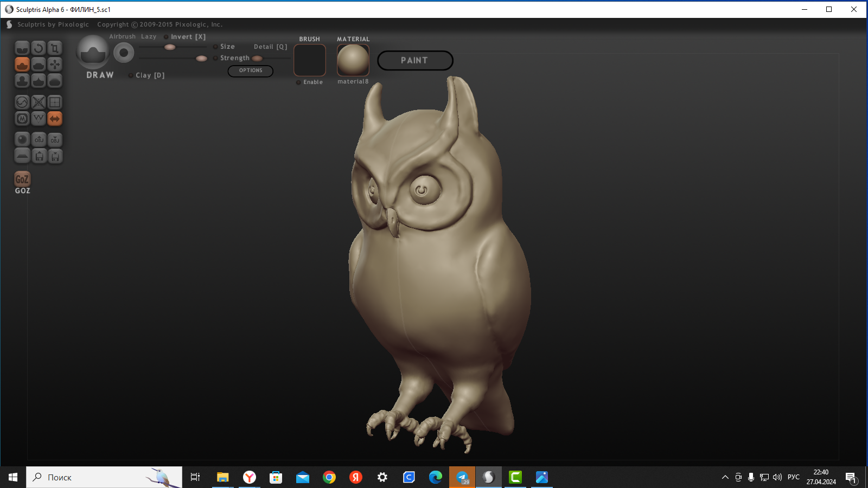Click the Symmetry arrows icon

click(x=54, y=118)
